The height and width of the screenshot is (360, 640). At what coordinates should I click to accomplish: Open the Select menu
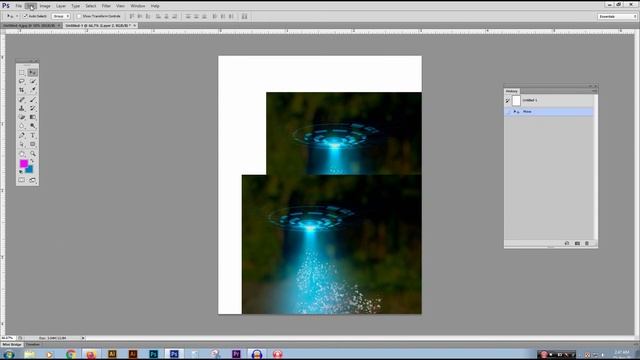click(x=91, y=6)
